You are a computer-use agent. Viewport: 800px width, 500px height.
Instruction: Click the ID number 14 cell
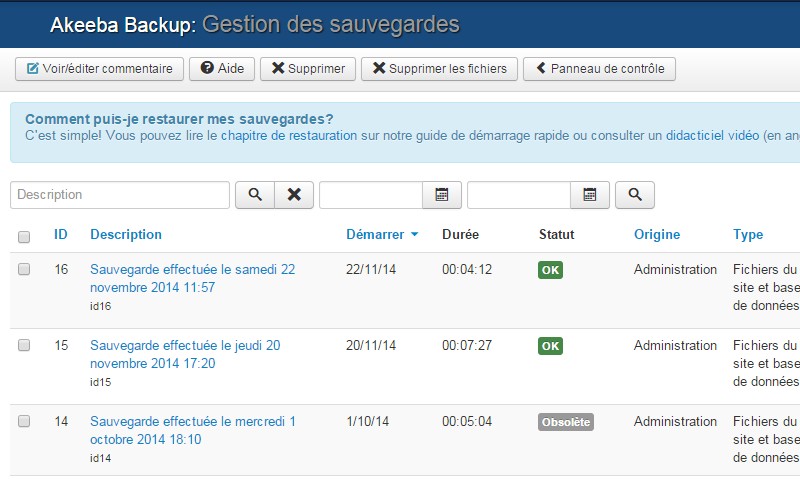tap(61, 421)
